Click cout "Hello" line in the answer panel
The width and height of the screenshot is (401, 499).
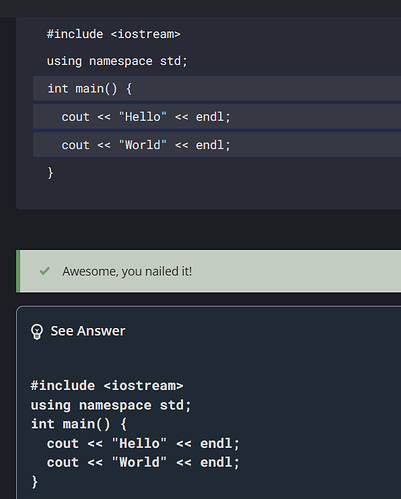coord(143,444)
